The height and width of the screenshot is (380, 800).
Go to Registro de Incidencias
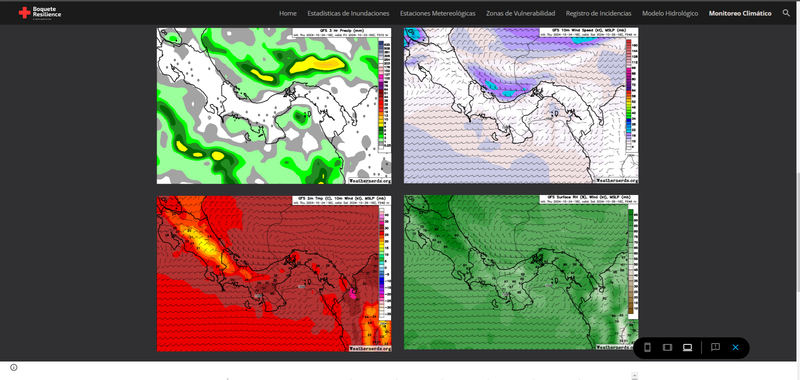click(x=598, y=13)
